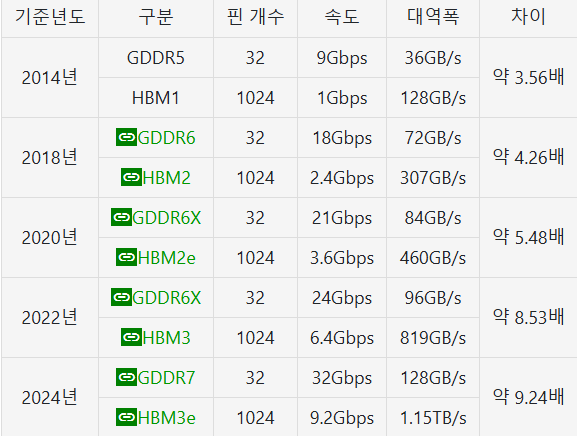This screenshot has width=577, height=436.
Task: Click the 128GB/s cell in HBM1 row
Action: pyautogui.click(x=433, y=98)
